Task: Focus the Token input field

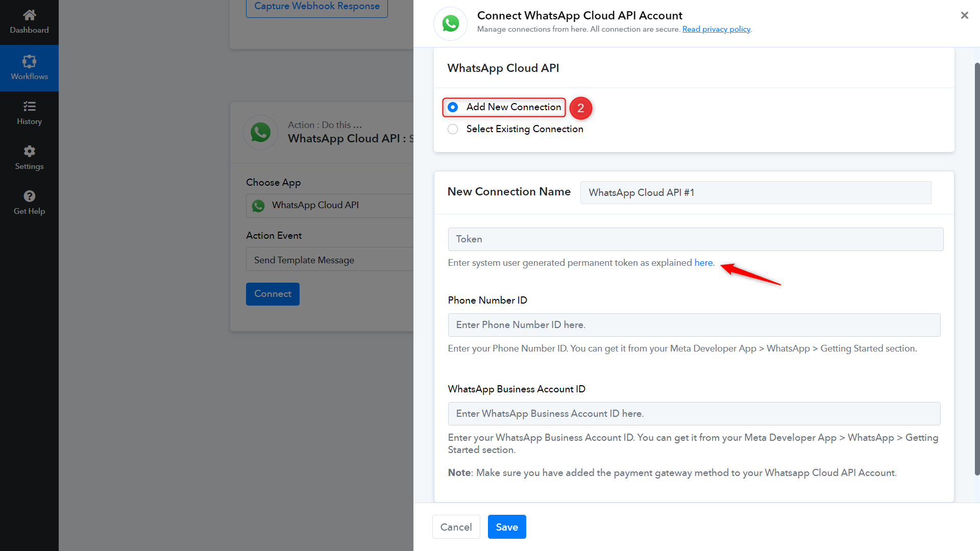Action: [x=695, y=239]
